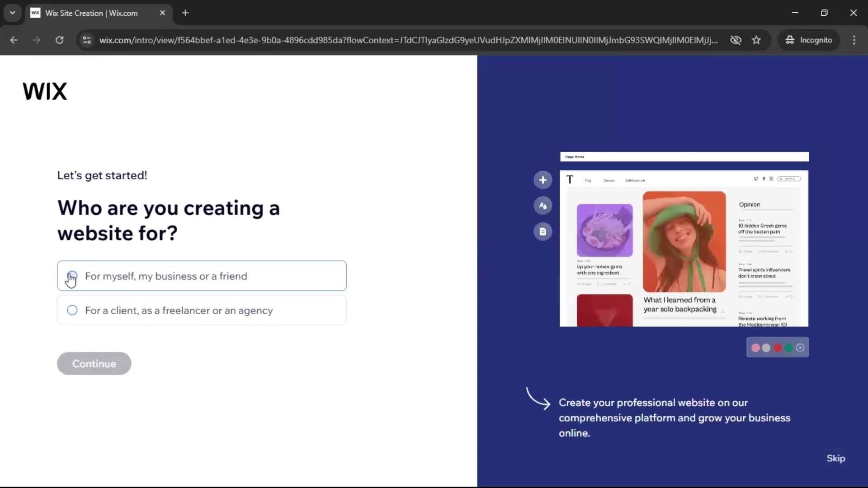Bookmark this page with the star icon

point(756,40)
